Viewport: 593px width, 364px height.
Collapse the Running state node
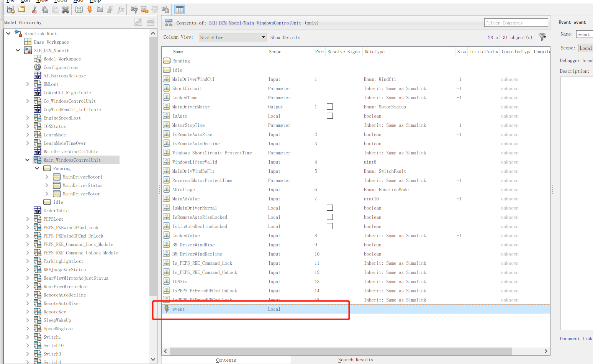pyautogui.click(x=37, y=168)
